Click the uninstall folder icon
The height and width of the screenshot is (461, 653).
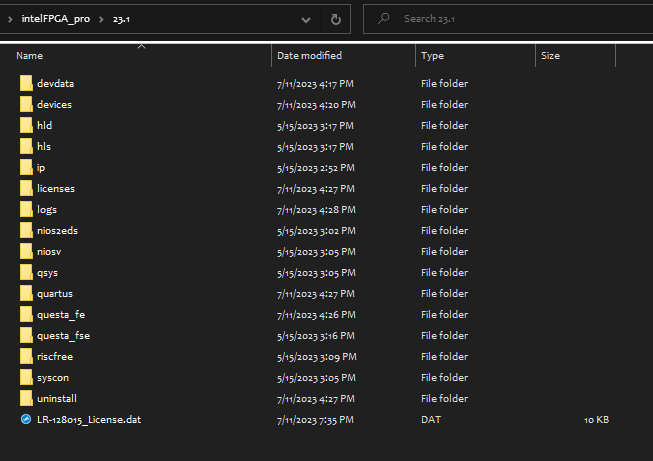tap(26, 399)
